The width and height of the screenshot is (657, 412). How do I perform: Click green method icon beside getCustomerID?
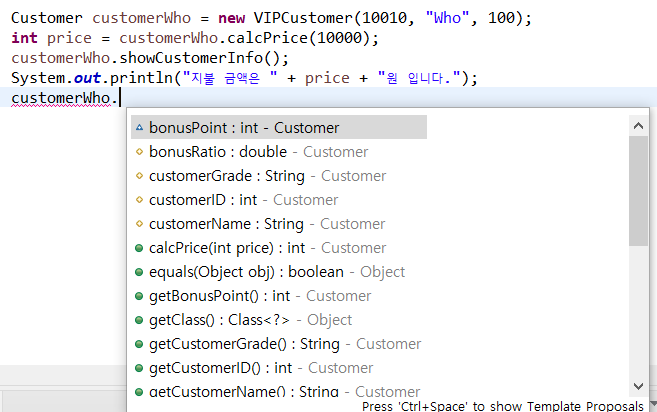[x=139, y=368]
